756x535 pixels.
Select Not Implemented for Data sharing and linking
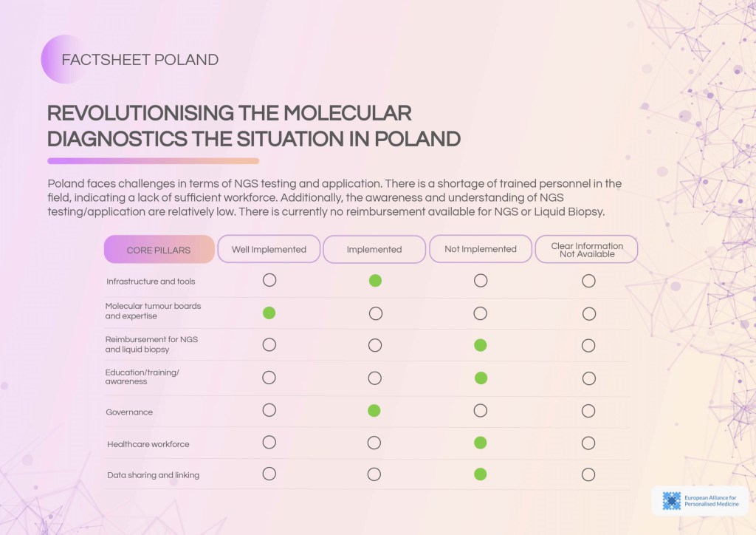481,474
